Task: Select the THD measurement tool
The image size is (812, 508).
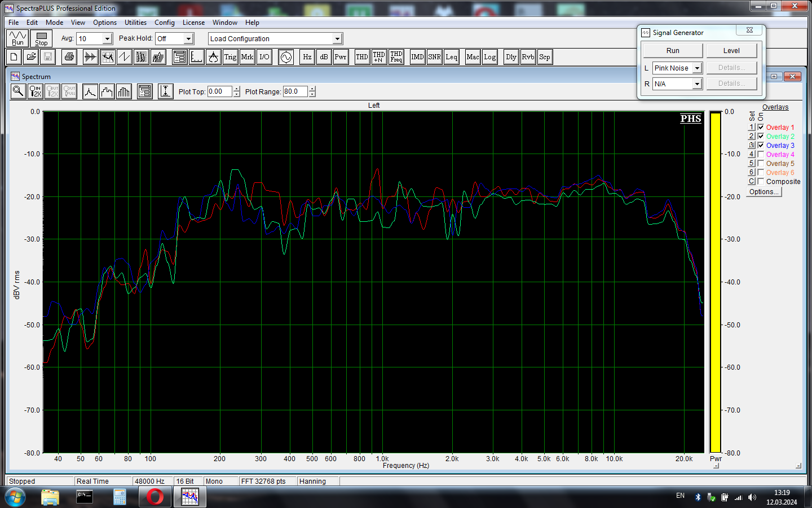Action: coord(361,57)
